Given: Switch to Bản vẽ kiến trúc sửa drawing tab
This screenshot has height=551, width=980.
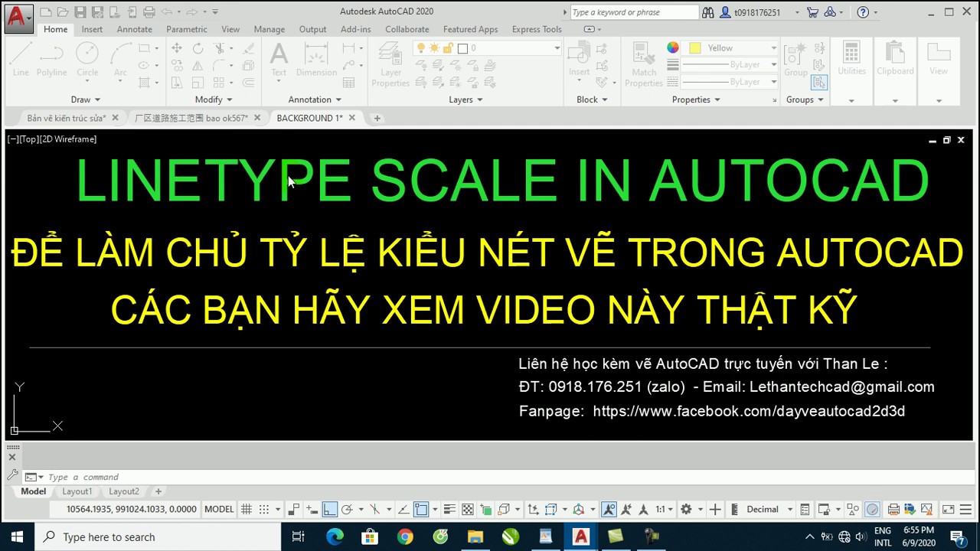Looking at the screenshot, I should 66,118.
